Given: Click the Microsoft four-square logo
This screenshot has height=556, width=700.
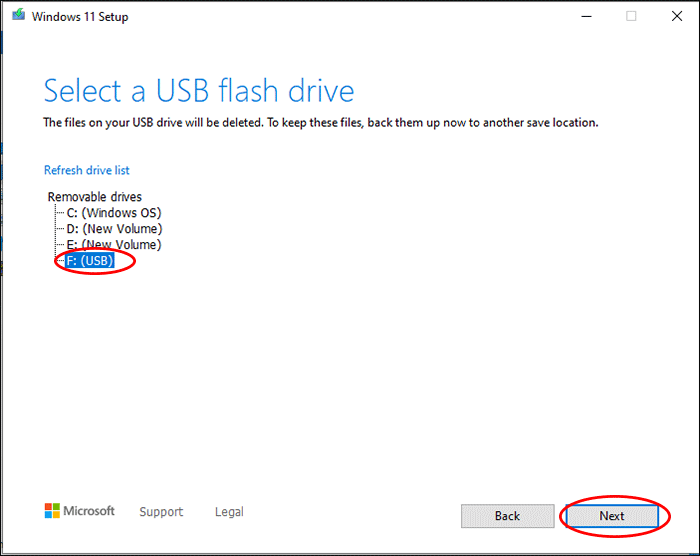Looking at the screenshot, I should [x=52, y=511].
